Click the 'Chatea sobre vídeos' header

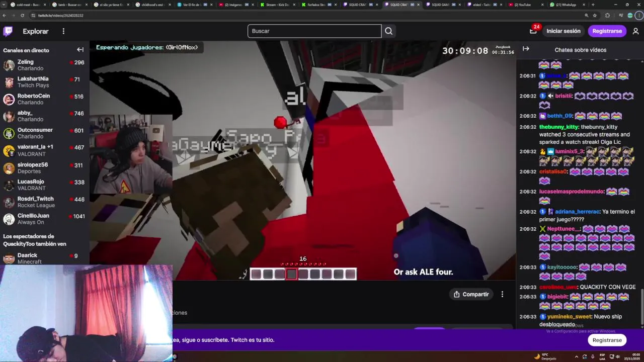coord(580,50)
